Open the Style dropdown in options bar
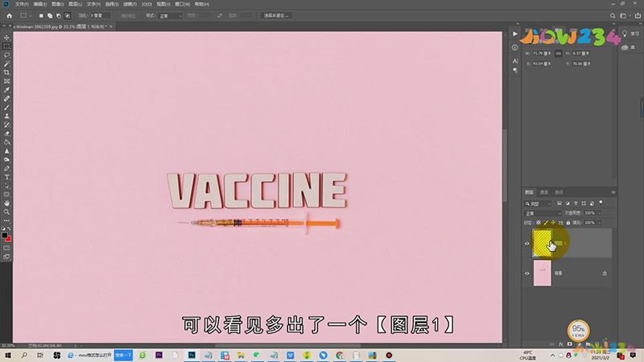 [x=171, y=15]
